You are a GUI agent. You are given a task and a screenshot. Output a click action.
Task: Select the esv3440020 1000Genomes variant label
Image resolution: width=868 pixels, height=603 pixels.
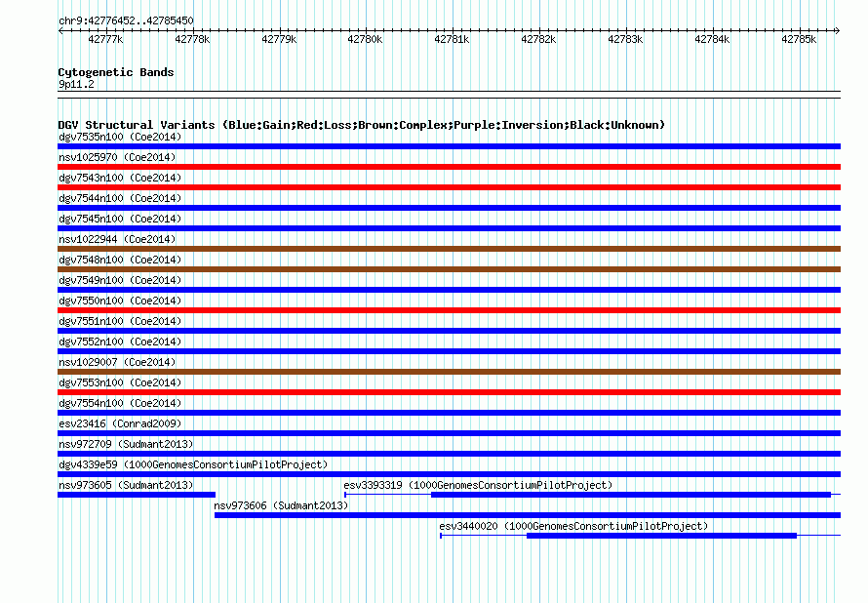click(573, 526)
